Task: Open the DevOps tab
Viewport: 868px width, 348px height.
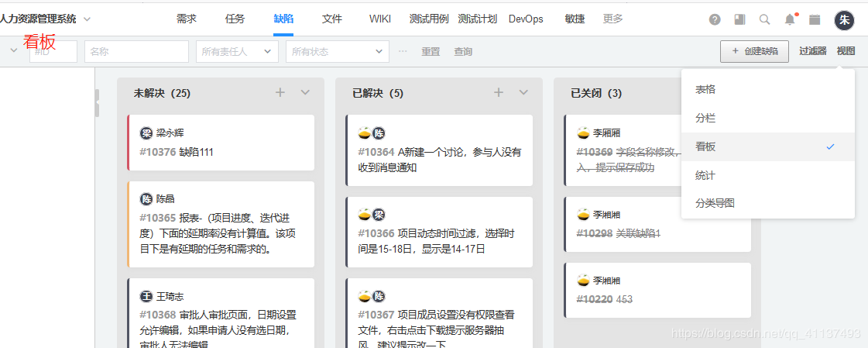Action: tap(526, 19)
